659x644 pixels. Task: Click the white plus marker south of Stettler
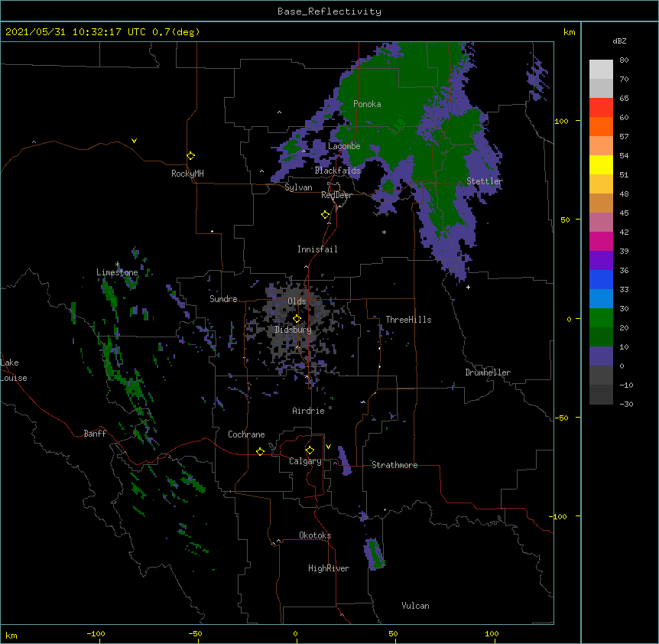[x=468, y=287]
